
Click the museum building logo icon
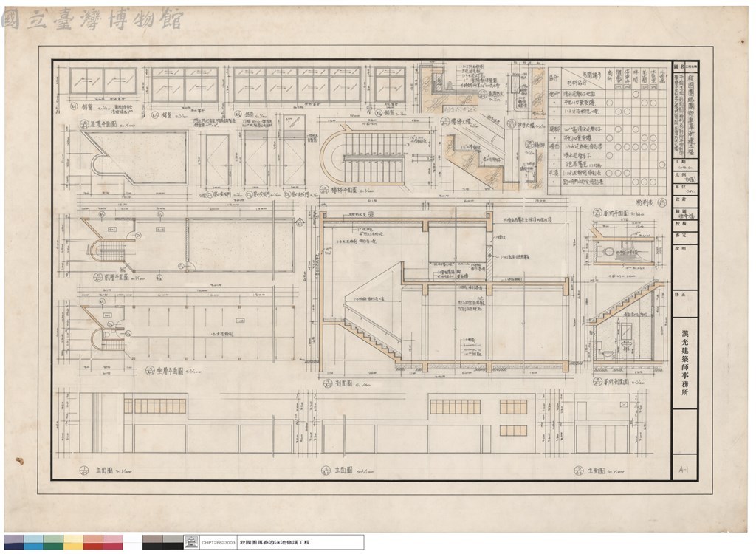pyautogui.click(x=191, y=542)
